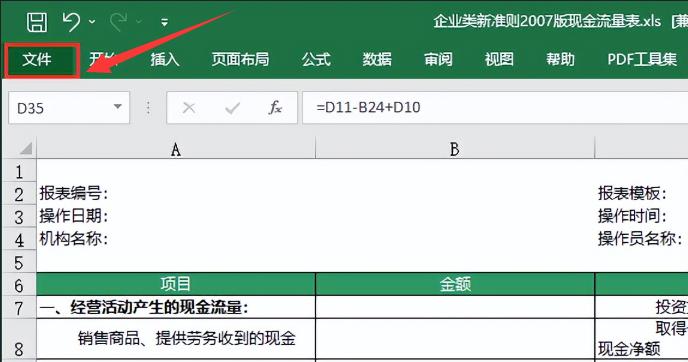Open Customize Quick Access Toolbar dropdown
Viewport: 688px width, 362px height.
click(x=165, y=22)
